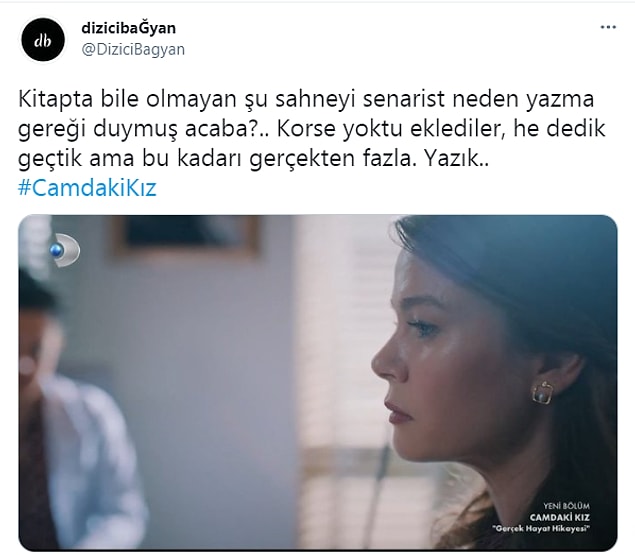The height and width of the screenshot is (555, 635).
Task: Click the tweet text starting "Kitapta bile olmayan"
Action: tap(312, 128)
